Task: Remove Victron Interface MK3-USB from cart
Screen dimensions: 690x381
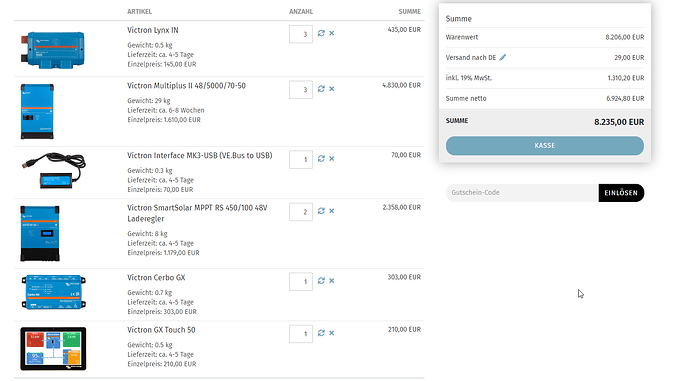Action: [x=332, y=159]
